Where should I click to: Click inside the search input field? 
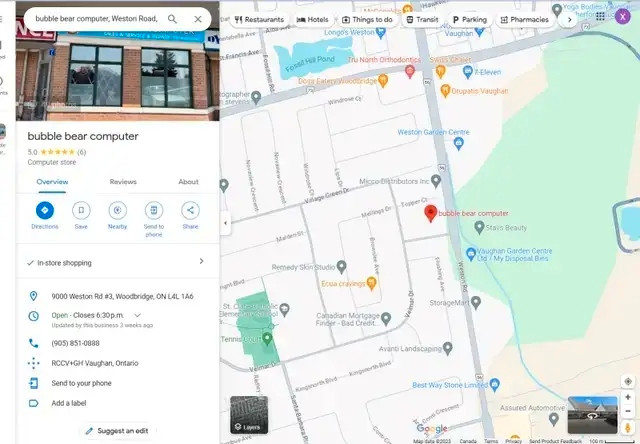click(95, 19)
